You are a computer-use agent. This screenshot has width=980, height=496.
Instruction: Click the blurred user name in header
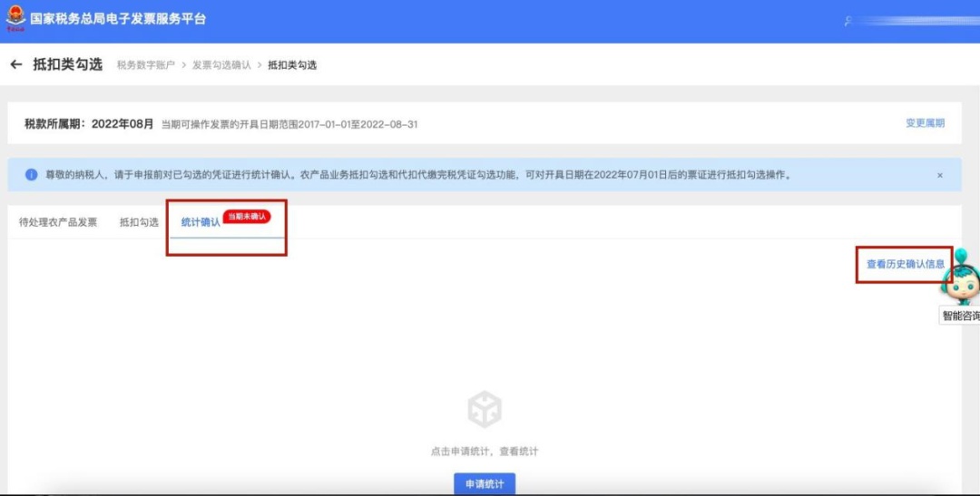918,21
